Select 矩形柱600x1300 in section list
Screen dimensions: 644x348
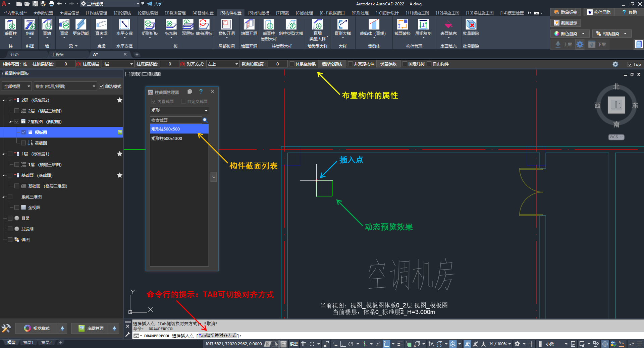pos(167,138)
